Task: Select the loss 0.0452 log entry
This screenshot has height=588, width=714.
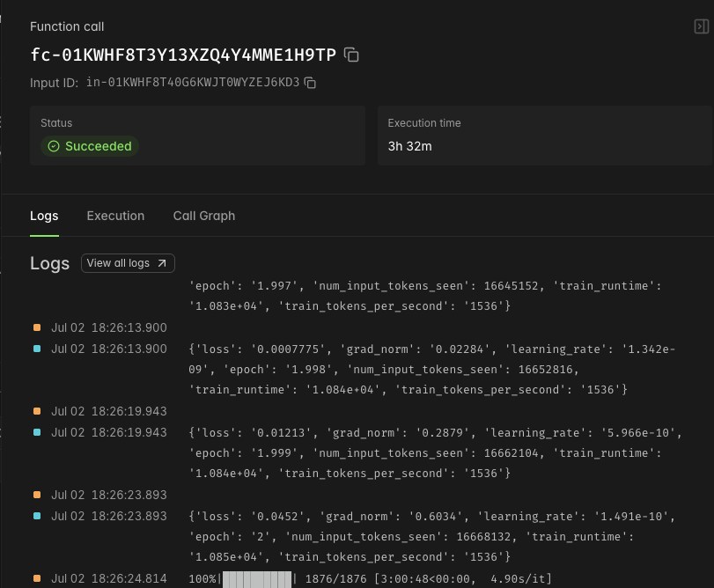Action: point(431,537)
